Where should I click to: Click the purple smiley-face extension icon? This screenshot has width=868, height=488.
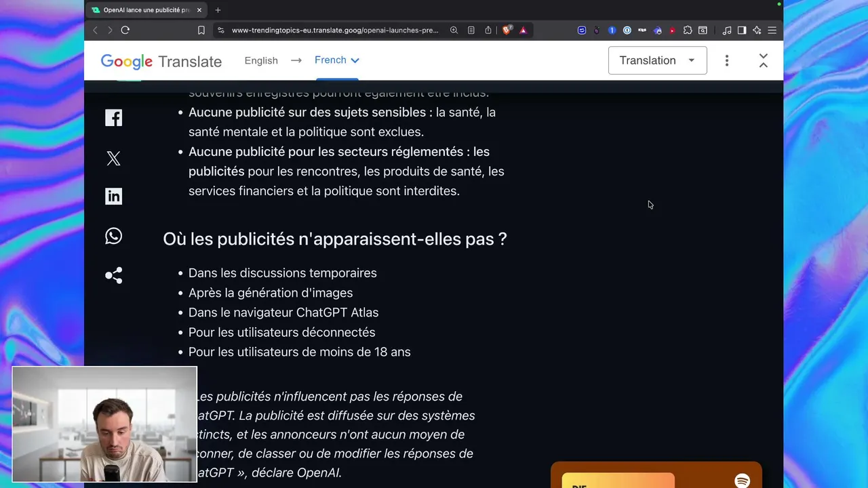[582, 30]
